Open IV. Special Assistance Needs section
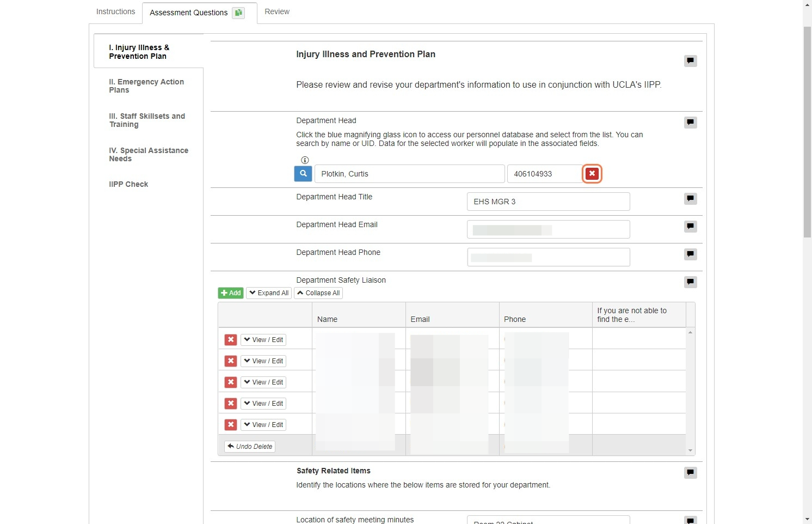Screen dimensions: 812x524 [x=149, y=155]
